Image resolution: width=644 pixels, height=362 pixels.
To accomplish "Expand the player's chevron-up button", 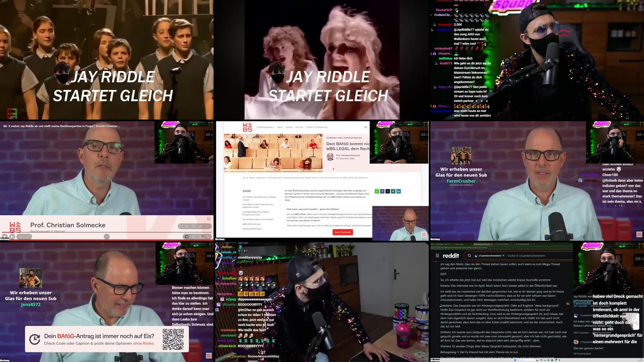I will tap(107, 237).
